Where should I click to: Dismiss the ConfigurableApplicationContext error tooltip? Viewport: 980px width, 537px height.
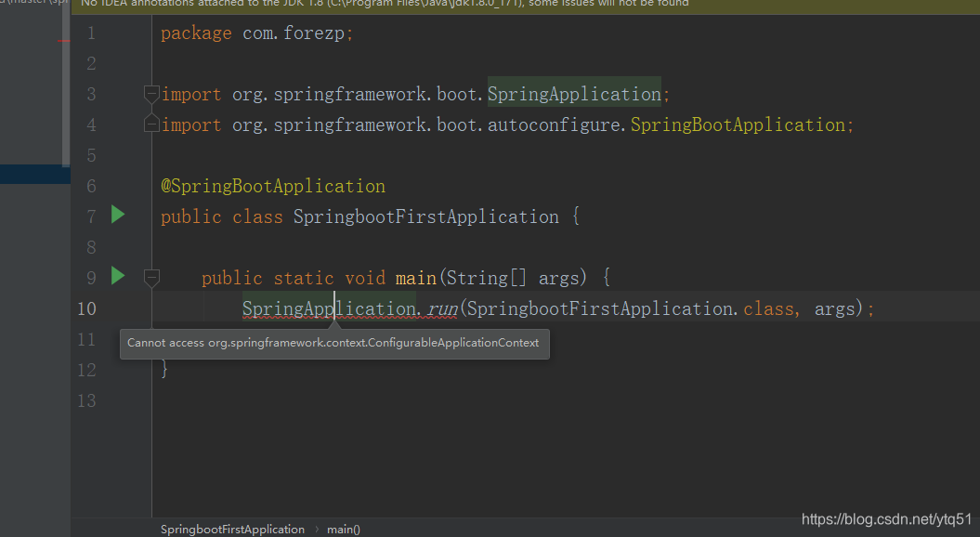333,343
